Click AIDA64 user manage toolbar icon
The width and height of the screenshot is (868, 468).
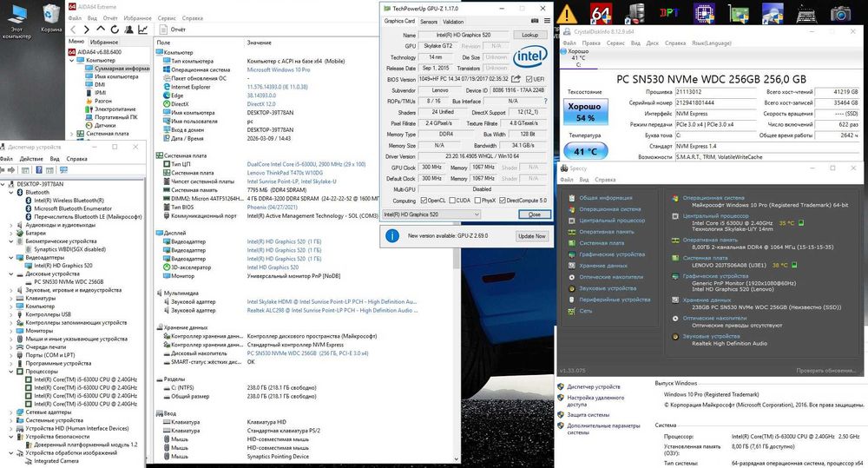tap(128, 30)
